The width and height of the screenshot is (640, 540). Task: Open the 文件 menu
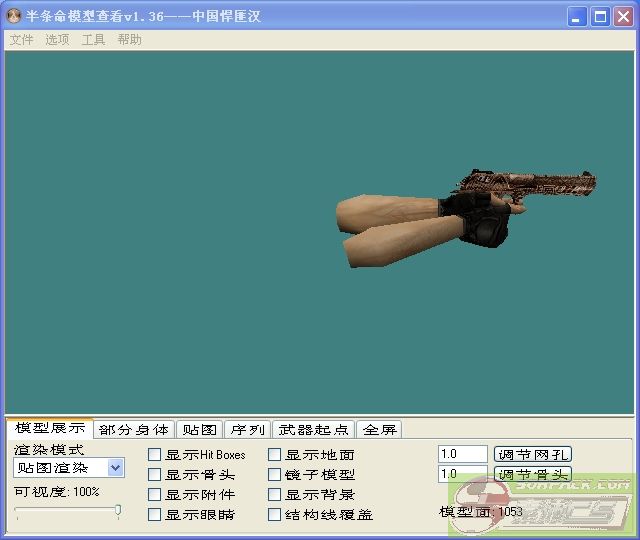(21, 40)
